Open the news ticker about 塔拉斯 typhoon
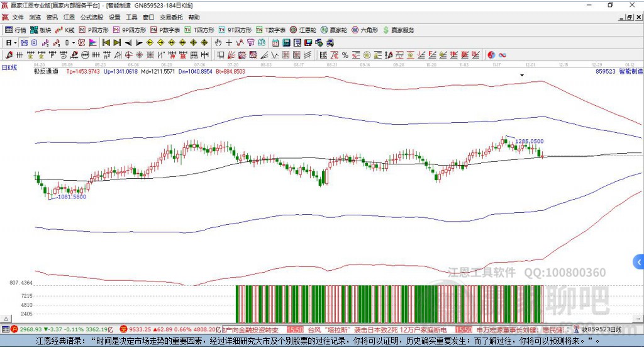644x347 pixels. pyautogui.click(x=377, y=330)
